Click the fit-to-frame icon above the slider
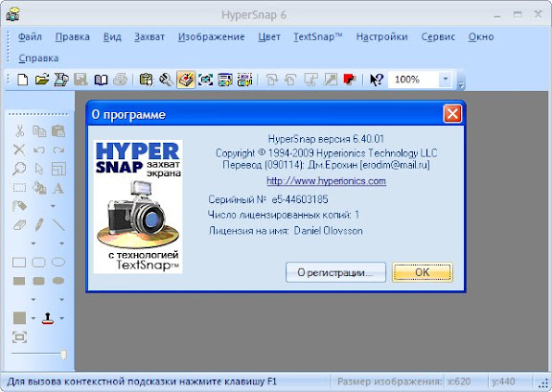 pos(19,337)
